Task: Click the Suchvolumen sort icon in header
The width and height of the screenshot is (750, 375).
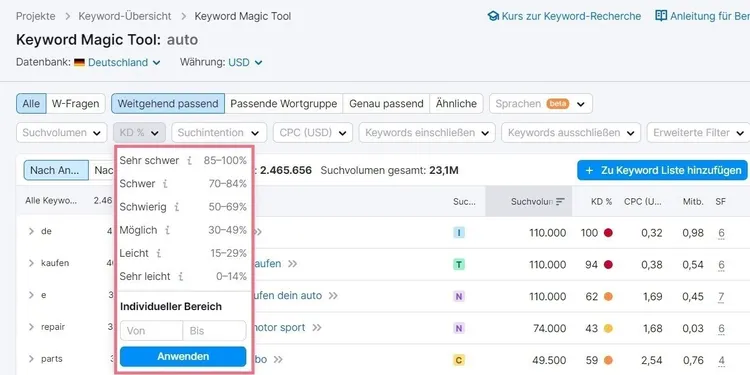Action: tap(561, 202)
